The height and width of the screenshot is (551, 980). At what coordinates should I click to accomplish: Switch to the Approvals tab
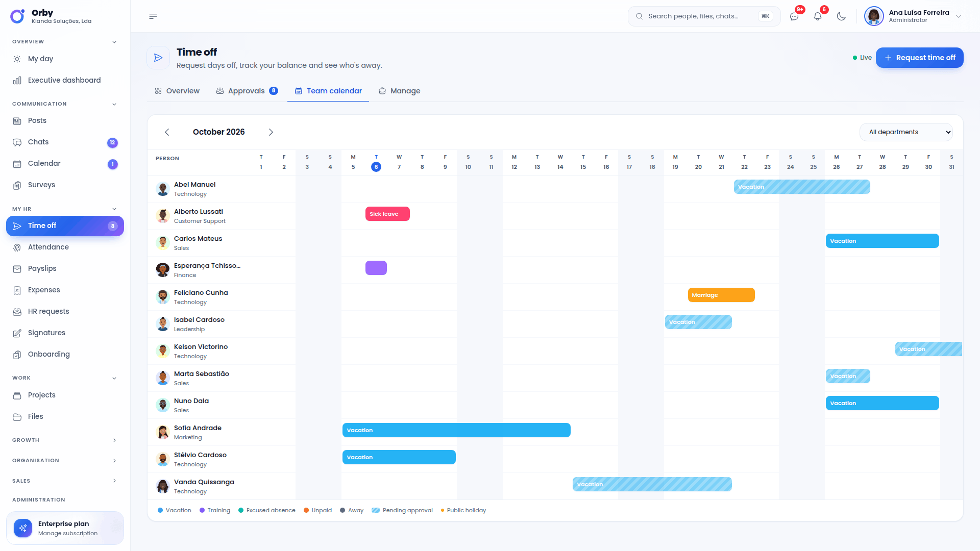[x=247, y=91]
